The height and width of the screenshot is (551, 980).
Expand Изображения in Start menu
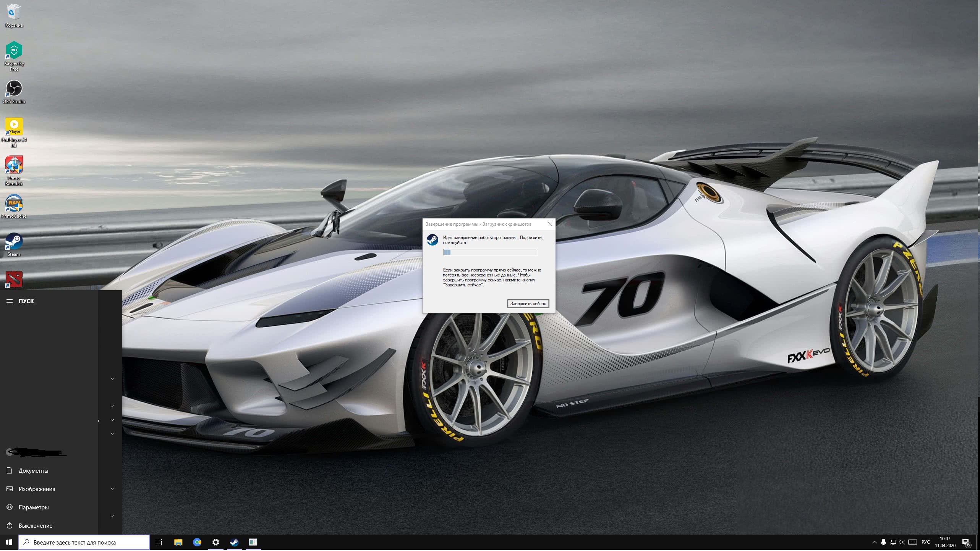(x=112, y=489)
